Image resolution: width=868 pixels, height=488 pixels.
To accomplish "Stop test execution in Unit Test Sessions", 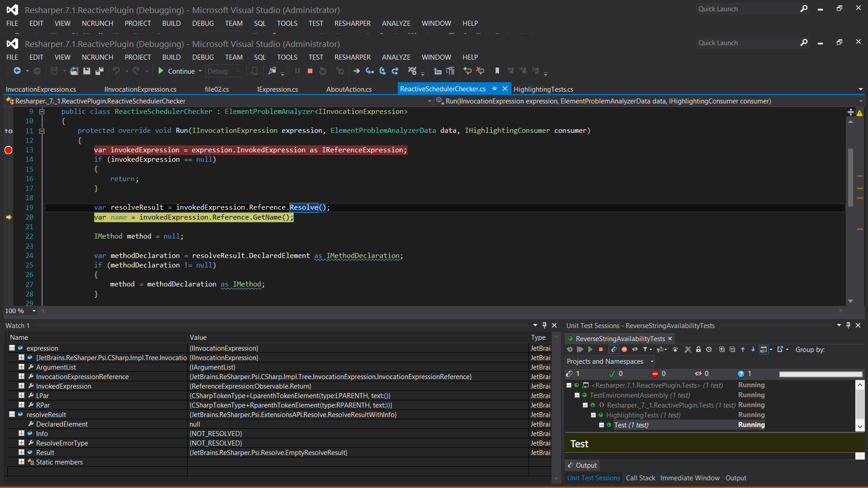I will coord(601,349).
